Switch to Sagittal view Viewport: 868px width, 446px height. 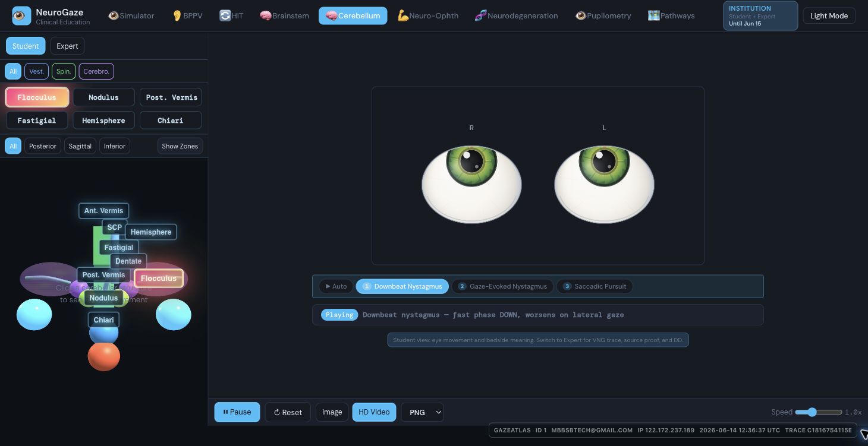click(80, 145)
